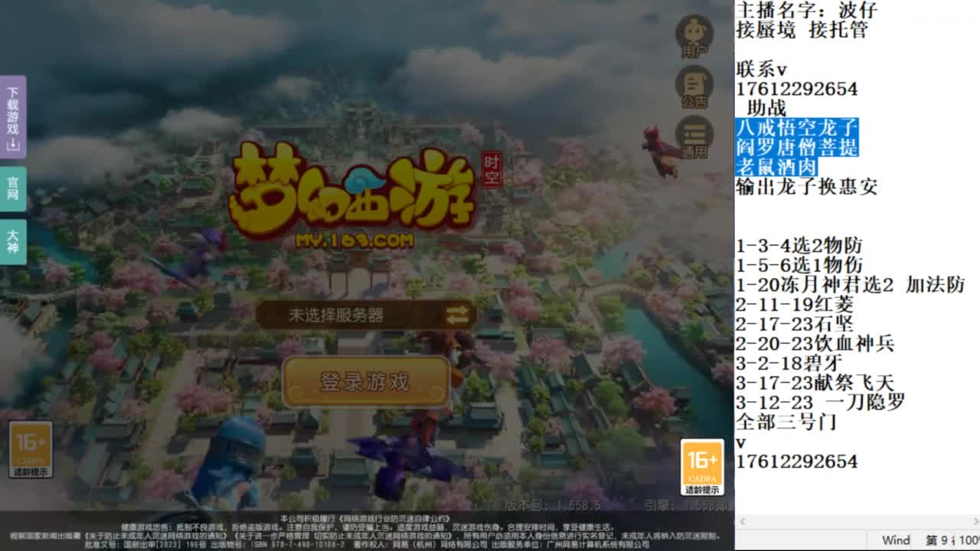Click the line 1-5-6选1物伤
Image resolution: width=980 pixels, height=551 pixels.
tap(799, 266)
